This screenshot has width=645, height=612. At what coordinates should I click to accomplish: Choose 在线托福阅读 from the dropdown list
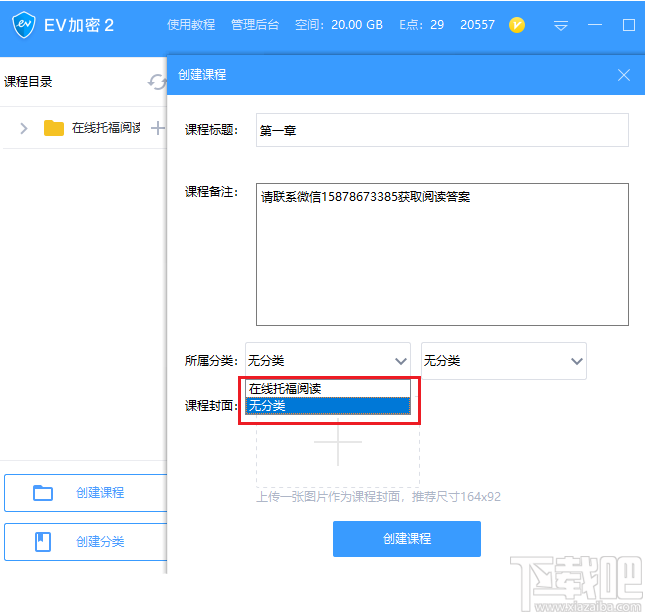coord(328,388)
